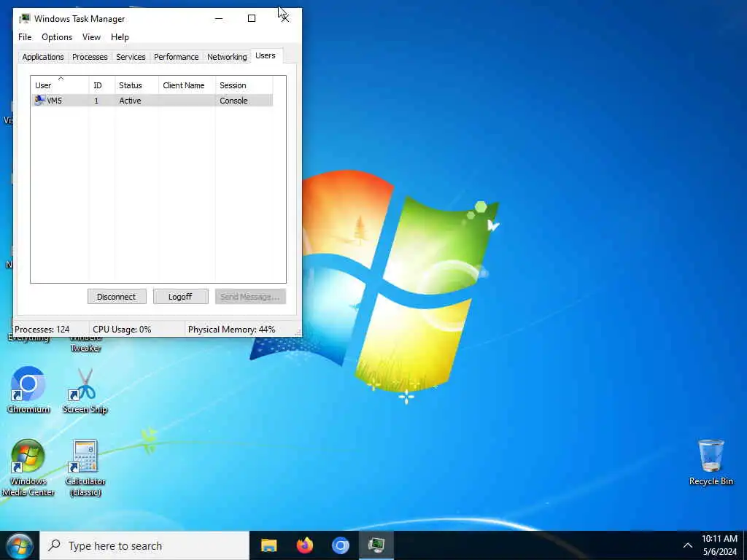
Task: Click the Logoff button
Action: [180, 297]
